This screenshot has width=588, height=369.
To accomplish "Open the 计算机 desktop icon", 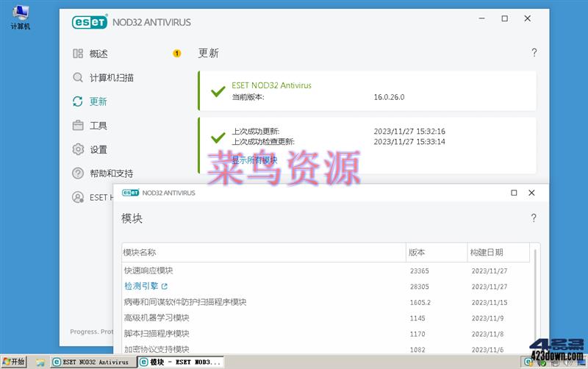I will click(20, 18).
